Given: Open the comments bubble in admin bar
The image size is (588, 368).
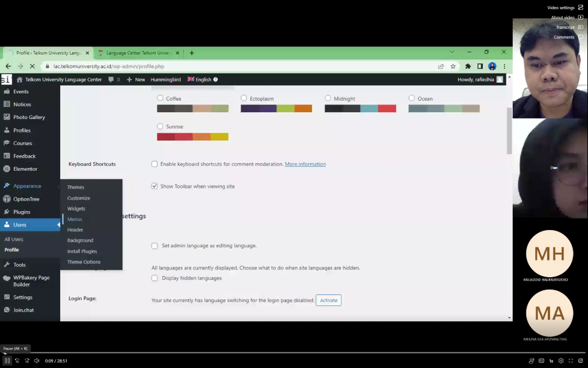Looking at the screenshot, I should click(x=114, y=79).
